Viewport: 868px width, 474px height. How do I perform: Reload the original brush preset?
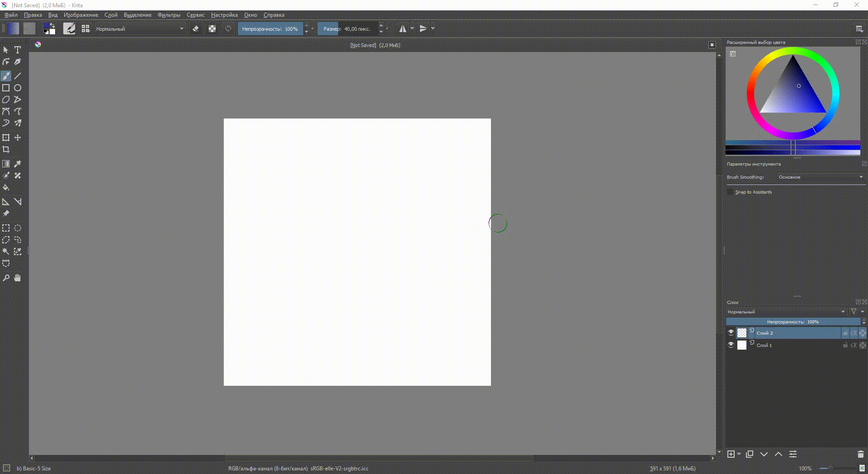pyautogui.click(x=228, y=28)
